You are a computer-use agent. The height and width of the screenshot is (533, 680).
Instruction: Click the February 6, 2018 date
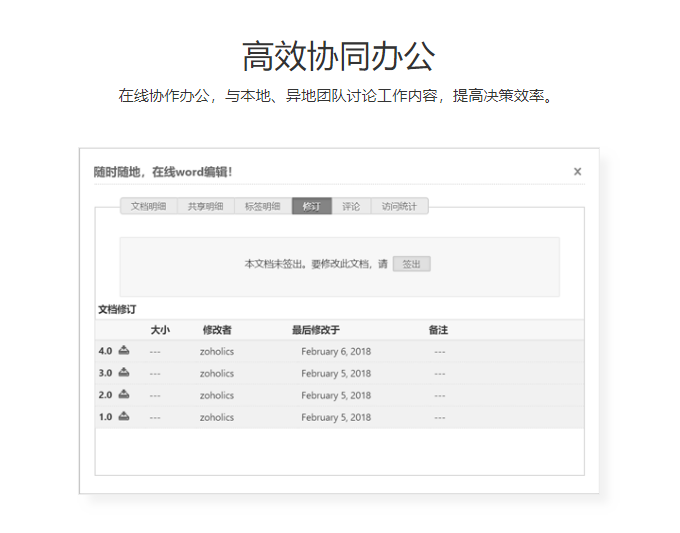coord(336,352)
